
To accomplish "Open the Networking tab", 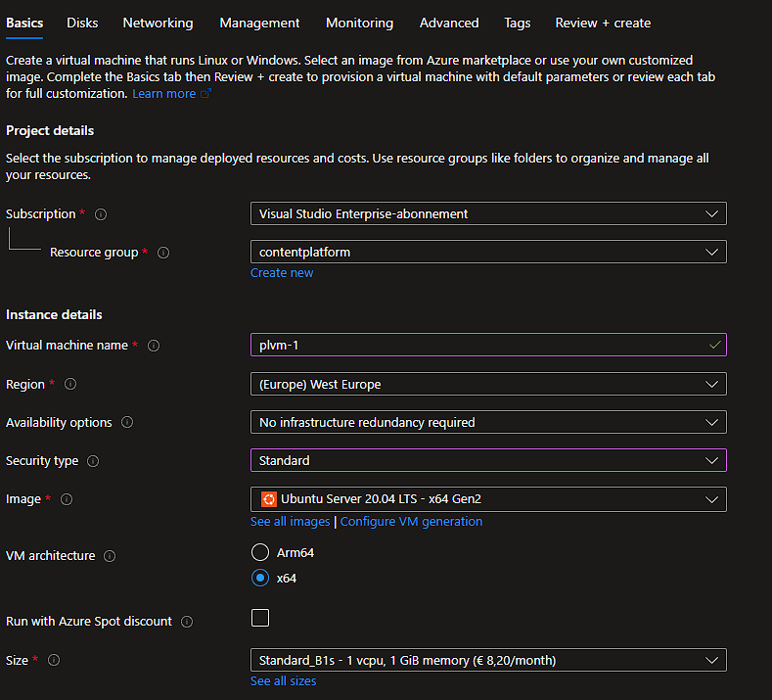I will 159,23.
